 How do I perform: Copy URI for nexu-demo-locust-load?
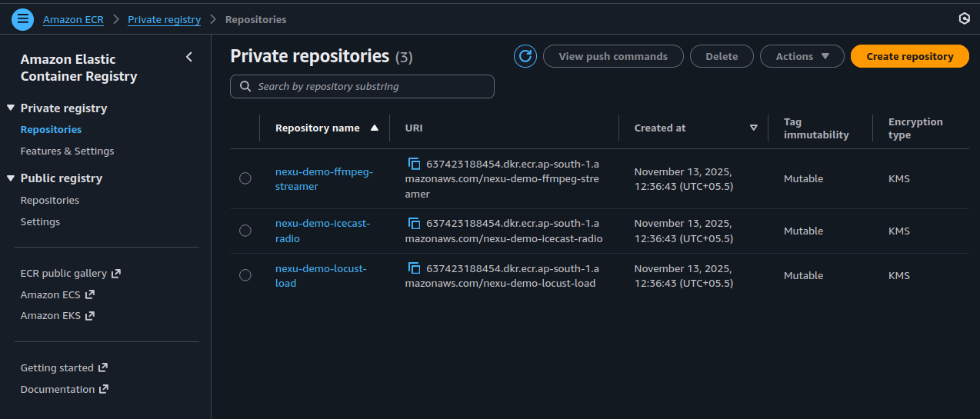click(x=415, y=268)
